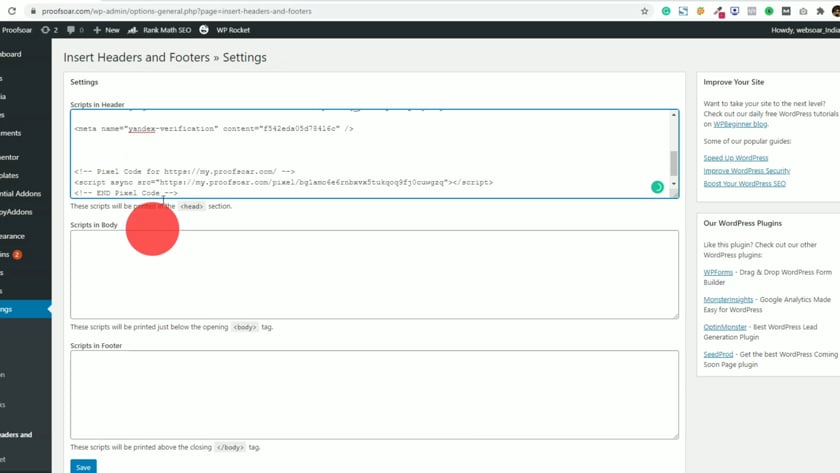Click the yandex-verification meta tag line
Viewport: 840px width, 473px height.
(x=214, y=129)
